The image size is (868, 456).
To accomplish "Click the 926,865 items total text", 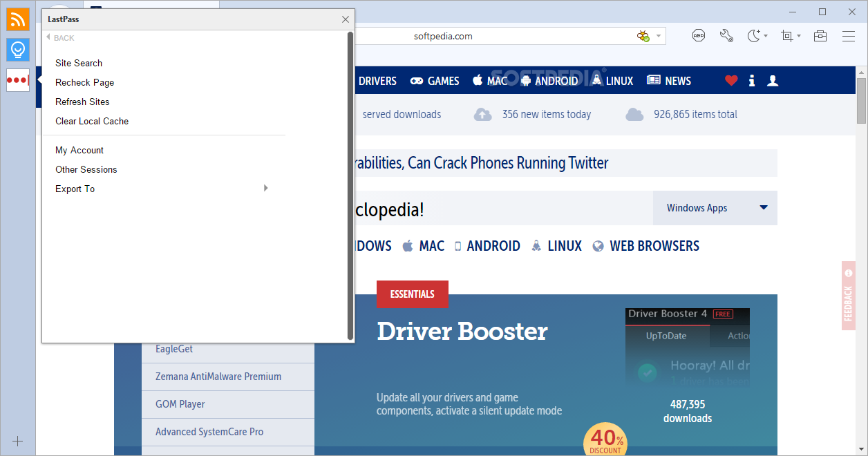I will [x=695, y=115].
